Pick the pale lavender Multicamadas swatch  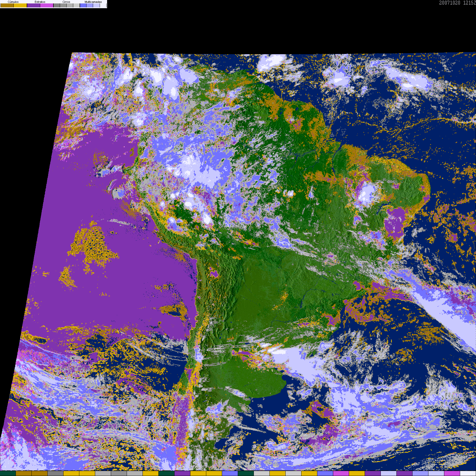[97, 6]
